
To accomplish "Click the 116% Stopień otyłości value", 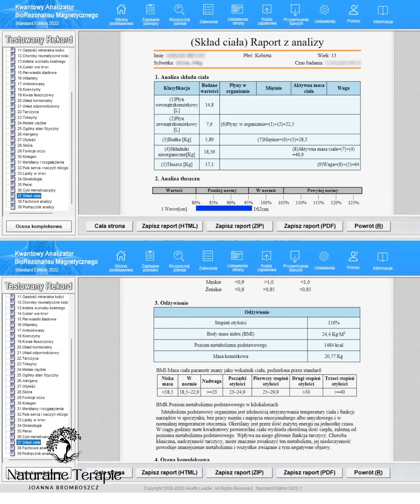I will pos(333,323).
